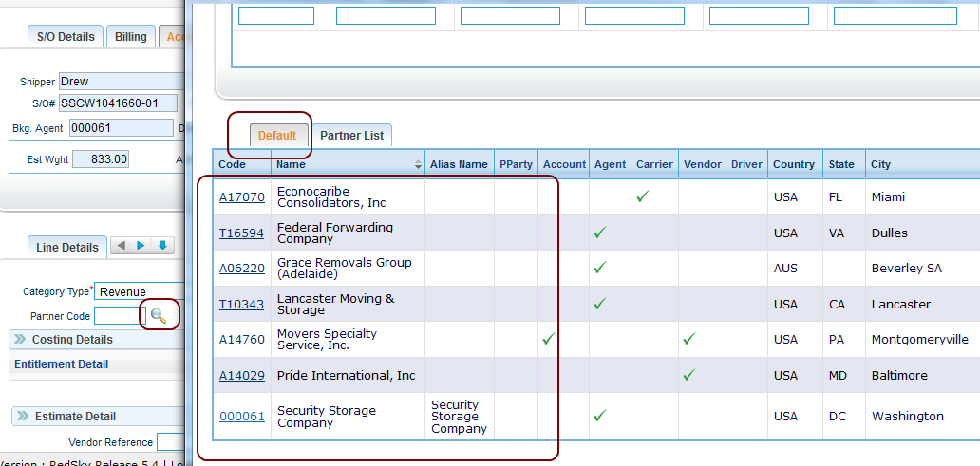This screenshot has height=466, width=980.
Task: Sort by the State column header
Action: (x=841, y=164)
